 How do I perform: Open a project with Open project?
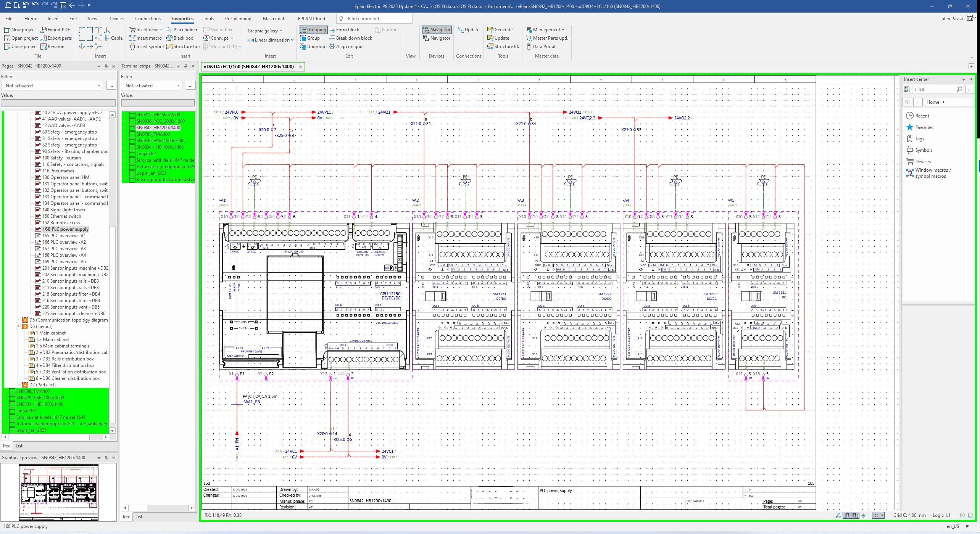pos(21,38)
